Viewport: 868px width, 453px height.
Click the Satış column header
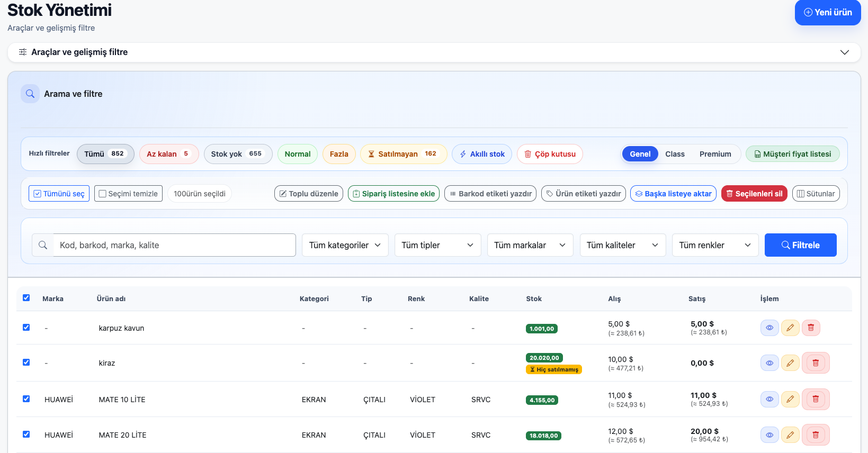coord(697,298)
